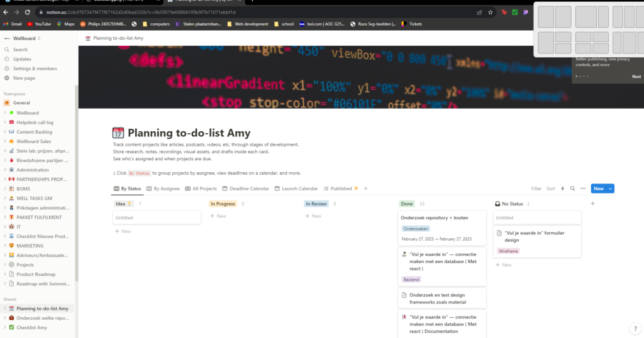Add new status group with plus
Screen dimensions: 644x338
pyautogui.click(x=592, y=204)
